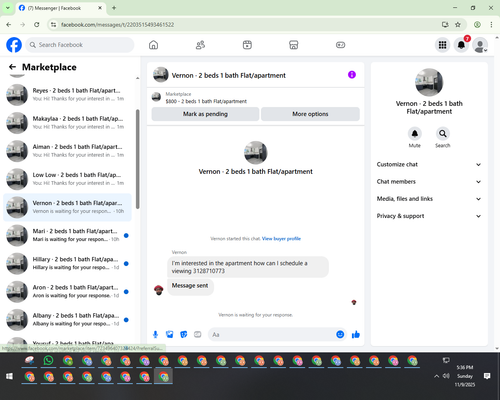Expand the Customize chat section
Viewport: 500px width, 400px height.
(429, 164)
